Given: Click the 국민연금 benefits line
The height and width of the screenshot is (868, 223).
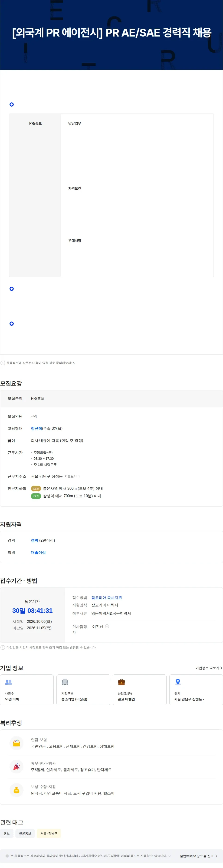Looking at the screenshot, I should point(73,746).
